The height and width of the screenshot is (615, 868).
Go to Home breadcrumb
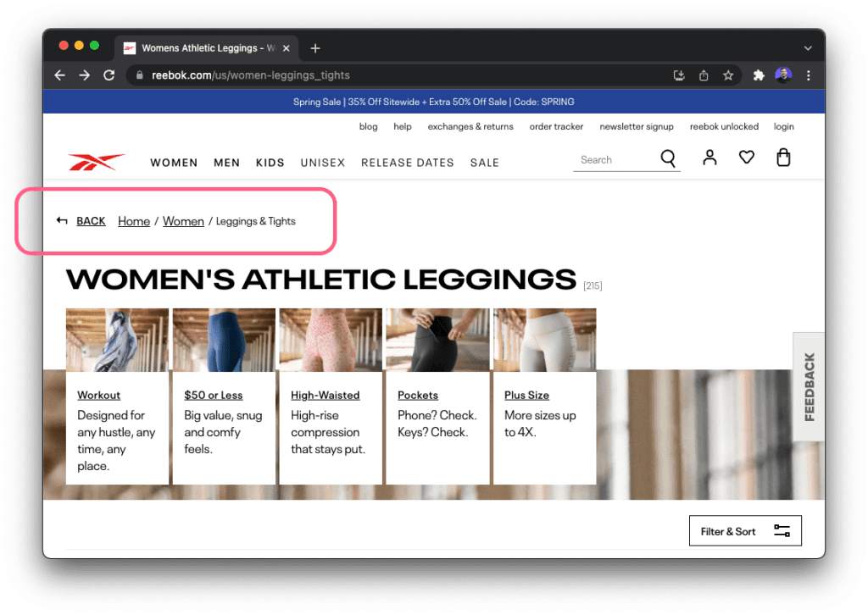click(x=134, y=221)
